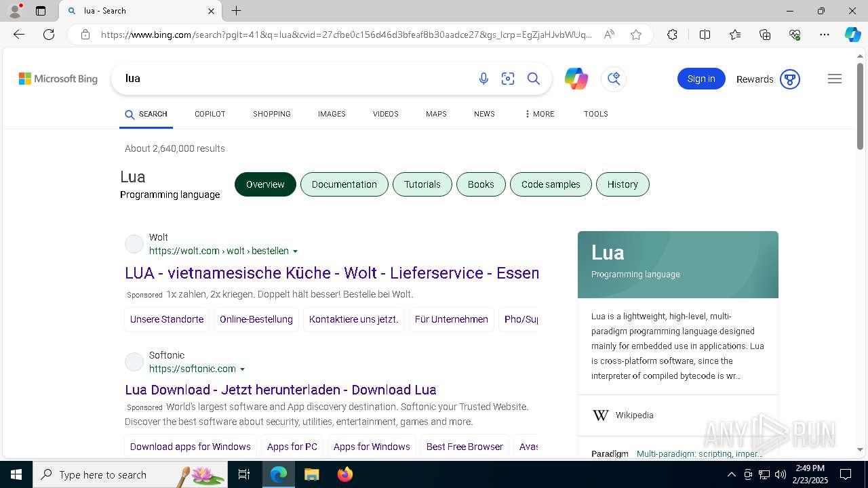Open the tab actions menu icon
Viewport: 868px width, 488px height.
coord(41,11)
